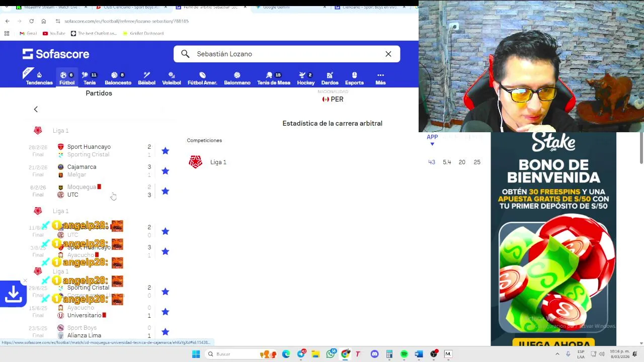Open The best ChatBot bookmark

click(x=94, y=33)
